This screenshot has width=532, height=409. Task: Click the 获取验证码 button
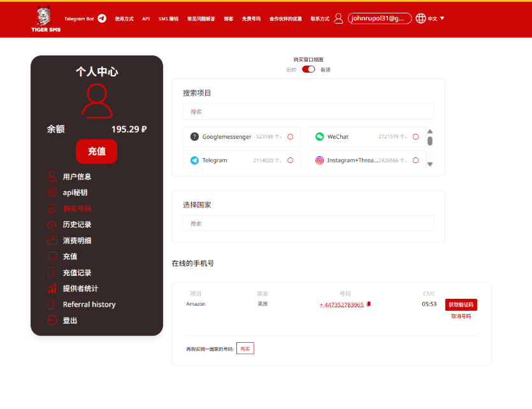click(461, 305)
